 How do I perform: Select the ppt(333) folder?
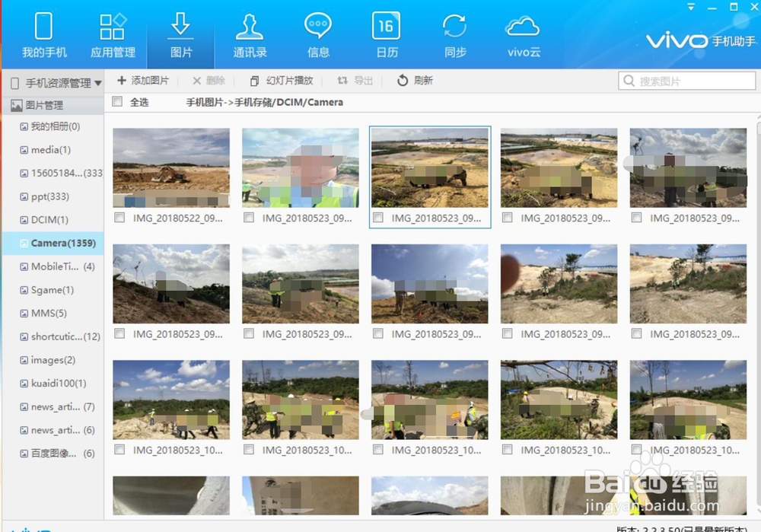point(53,196)
